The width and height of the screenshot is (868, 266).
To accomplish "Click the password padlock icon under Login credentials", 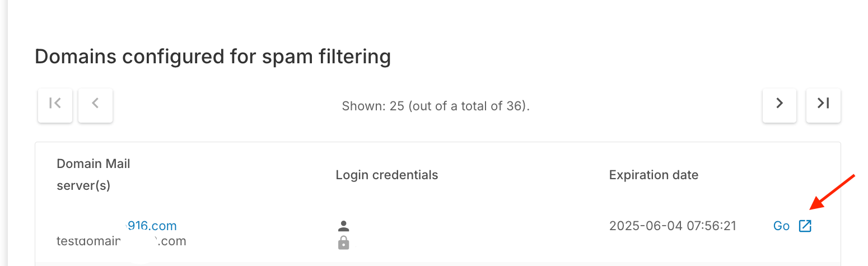I will (344, 242).
